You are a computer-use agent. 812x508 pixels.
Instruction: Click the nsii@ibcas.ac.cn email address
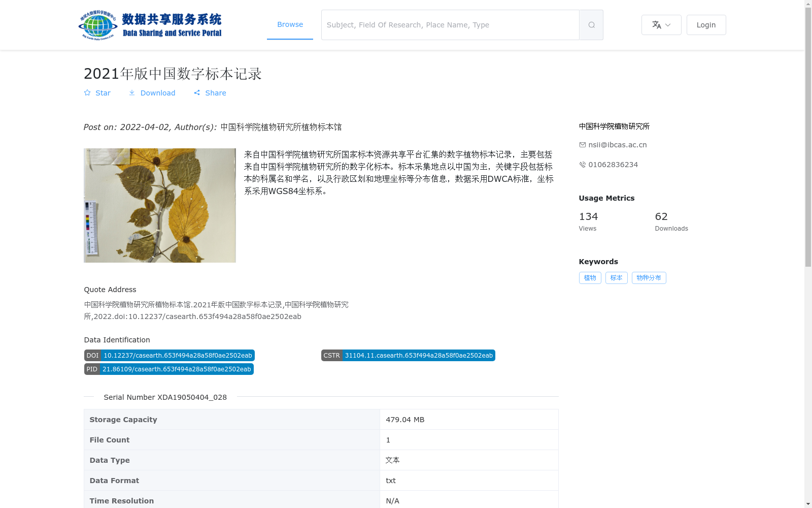pos(618,145)
